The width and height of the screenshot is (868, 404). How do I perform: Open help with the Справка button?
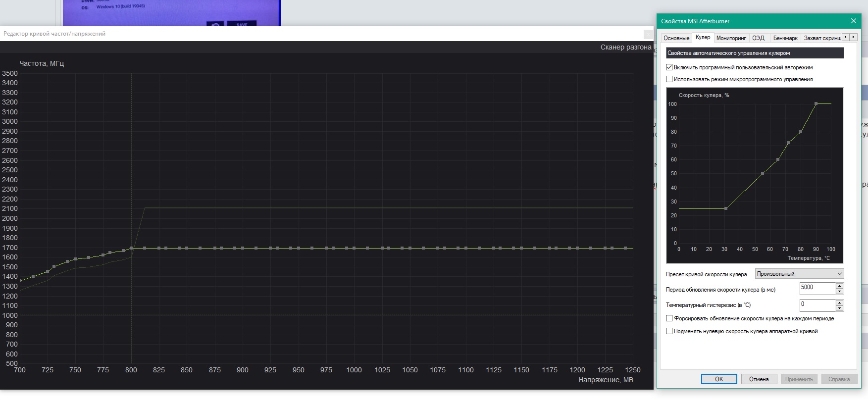pos(839,379)
